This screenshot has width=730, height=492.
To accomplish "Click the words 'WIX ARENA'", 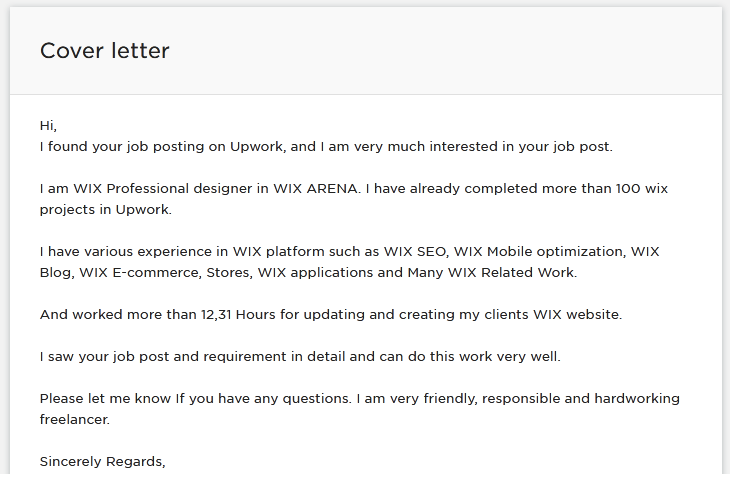I will coord(316,189).
